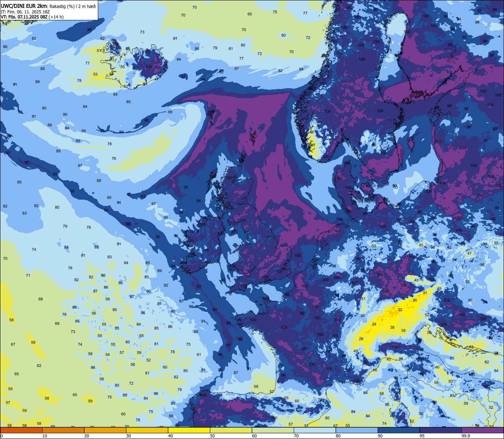504x439 pixels.
Task: Click the legend scale label "10"
Action: click(x=44, y=436)
